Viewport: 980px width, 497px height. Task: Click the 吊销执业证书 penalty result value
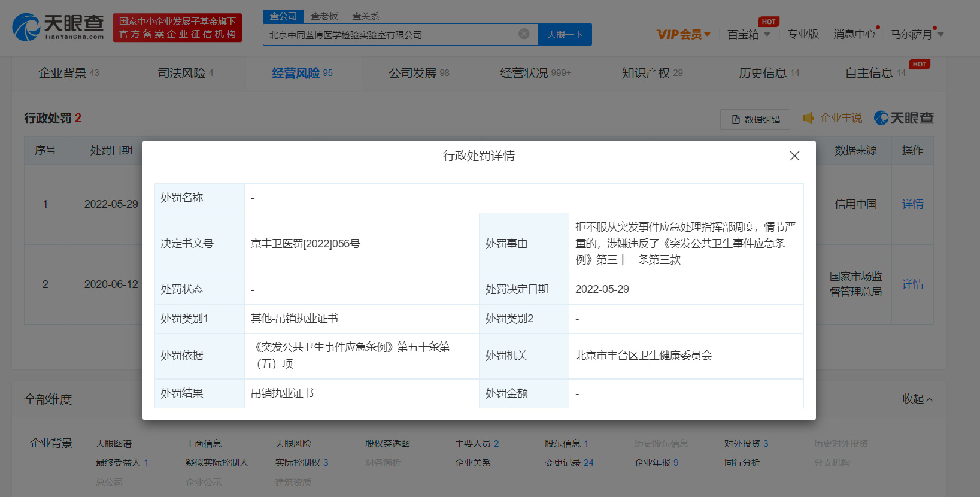tap(282, 393)
